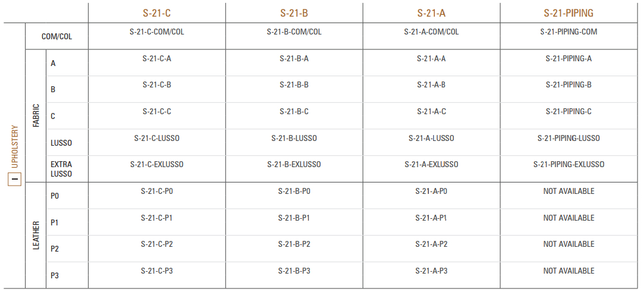This screenshot has height=295, width=644.
Task: Select the S-21-PIPING-EXLUSSO code
Action: 569,165
